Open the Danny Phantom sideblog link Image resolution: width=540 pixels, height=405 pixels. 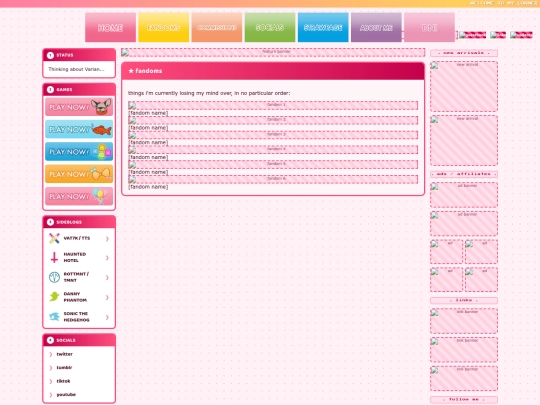point(75,297)
